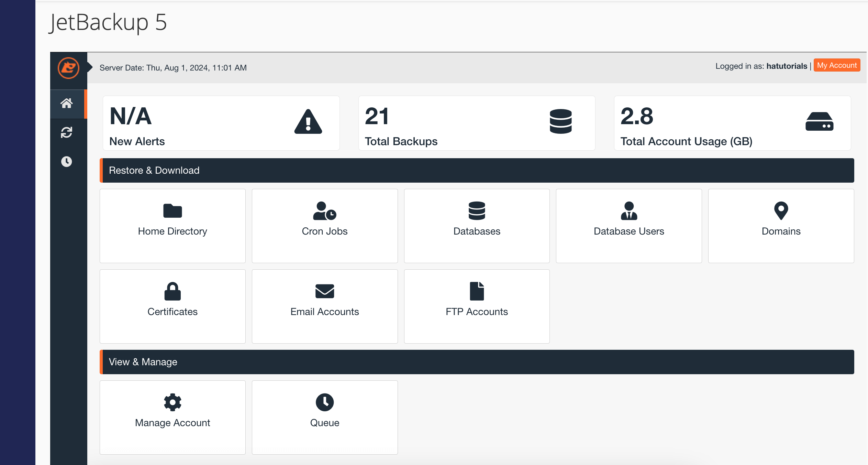View the backup Queue
Screen dimensions: 868x465
(x=324, y=417)
